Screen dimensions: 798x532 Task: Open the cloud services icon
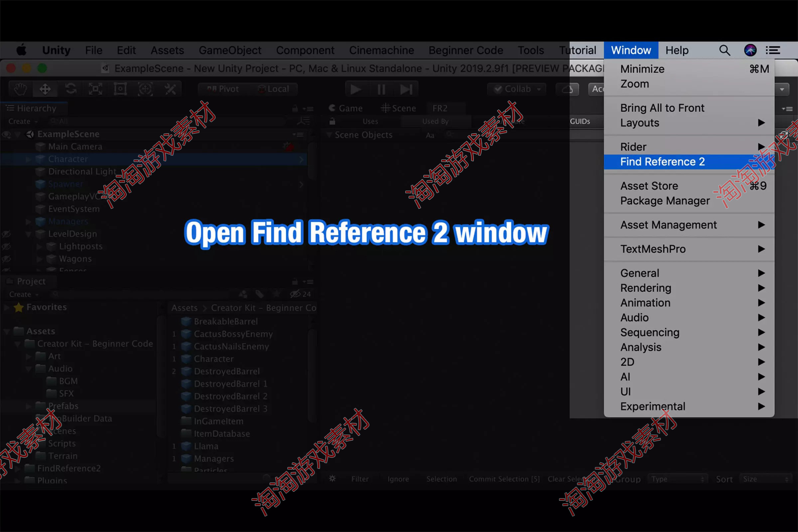click(x=568, y=89)
